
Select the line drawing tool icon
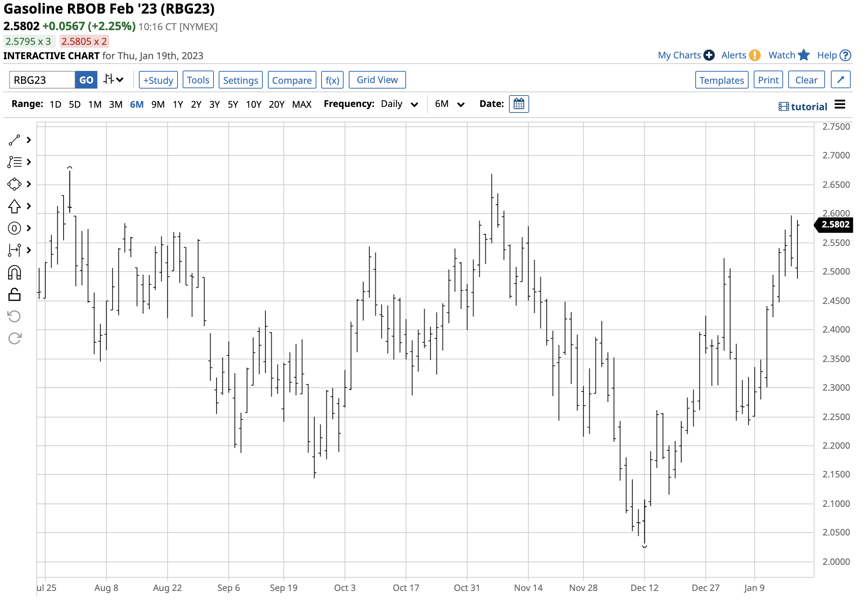pyautogui.click(x=14, y=140)
